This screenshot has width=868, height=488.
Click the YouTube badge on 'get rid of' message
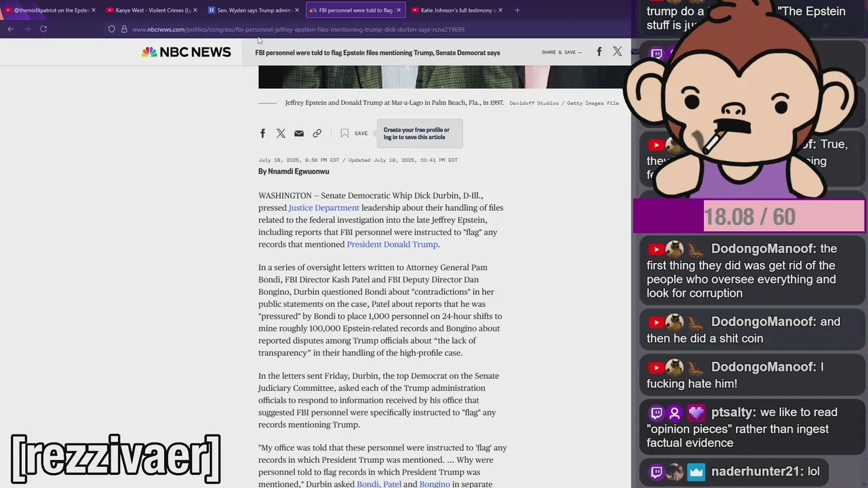(x=656, y=249)
